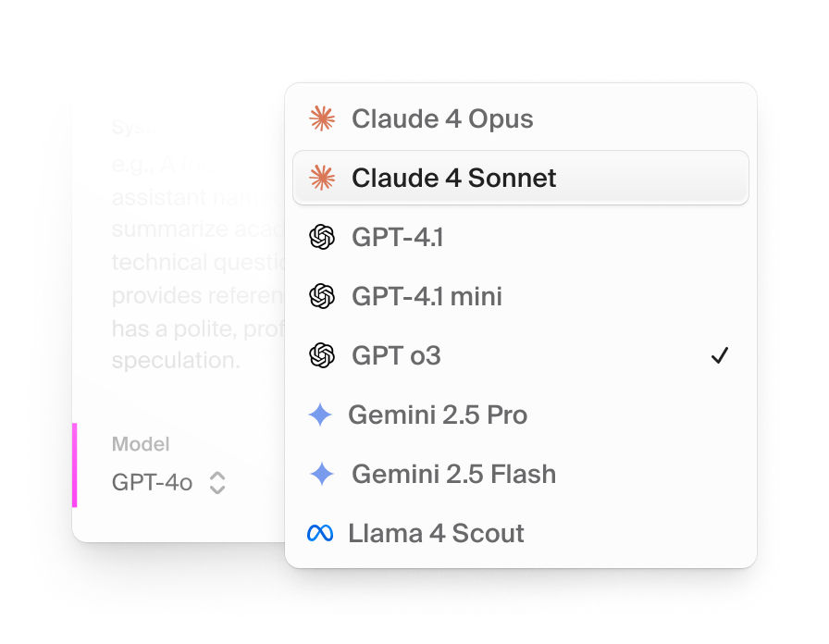
Task: Click the OpenAI logo beside GPT-4.1 mini
Action: [321, 296]
